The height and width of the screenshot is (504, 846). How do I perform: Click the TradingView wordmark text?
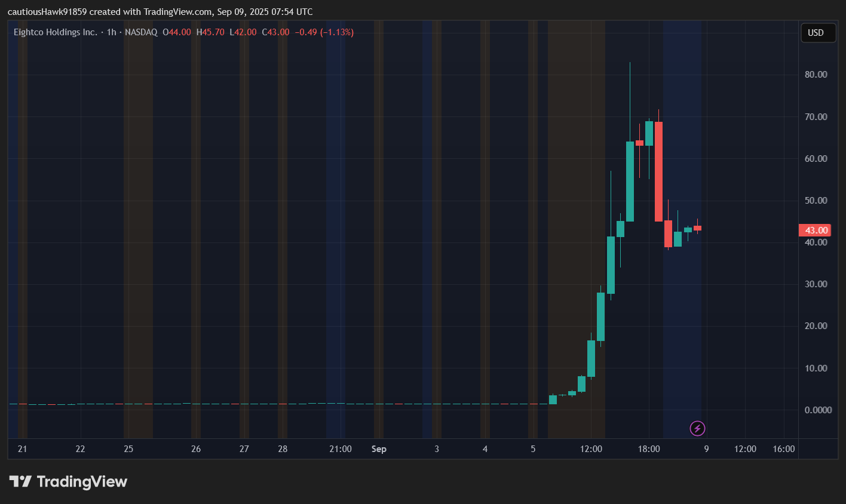tap(82, 481)
